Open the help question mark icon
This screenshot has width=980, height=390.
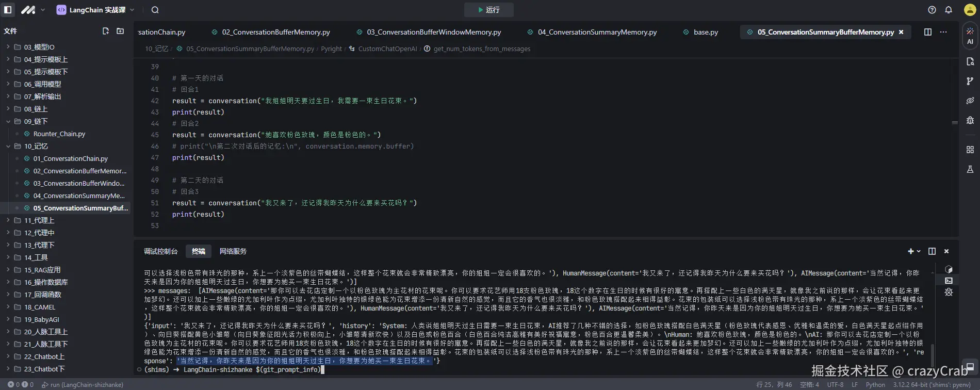pos(932,10)
